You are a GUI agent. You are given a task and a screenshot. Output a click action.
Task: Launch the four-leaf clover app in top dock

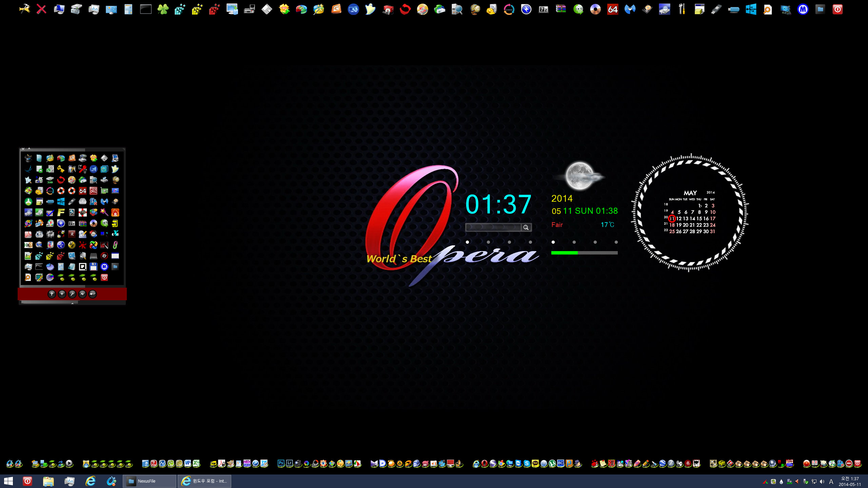163,9
